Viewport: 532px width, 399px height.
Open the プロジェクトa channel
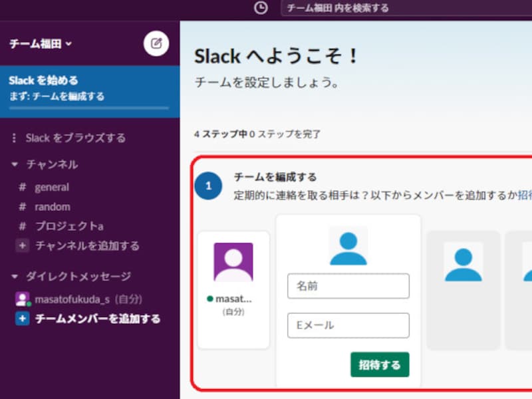pos(69,226)
